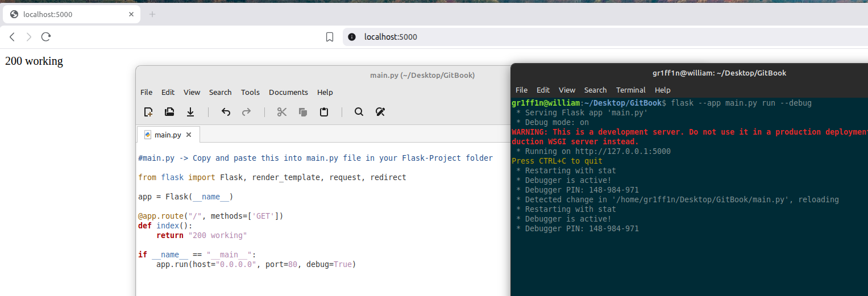
Task: Open the Terminal menu in the terminal window
Action: (630, 90)
